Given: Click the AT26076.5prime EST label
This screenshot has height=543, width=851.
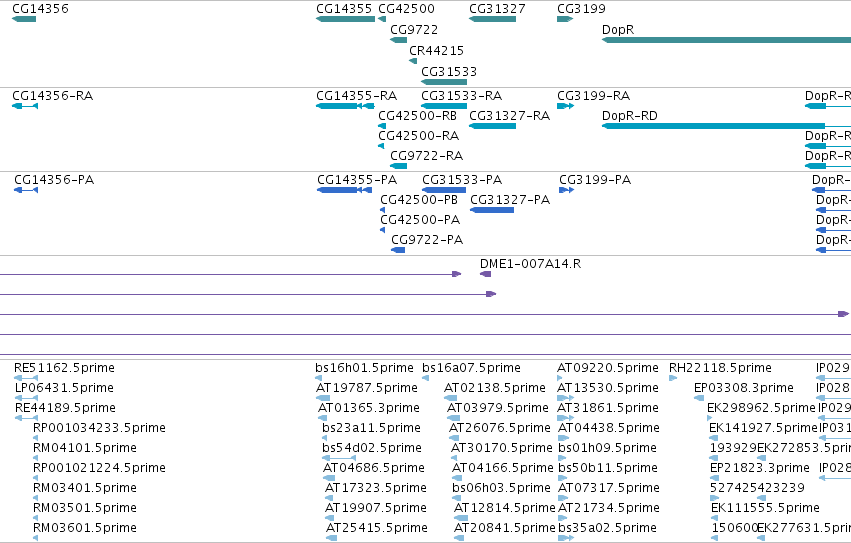Looking at the screenshot, I should pyautogui.click(x=500, y=428).
